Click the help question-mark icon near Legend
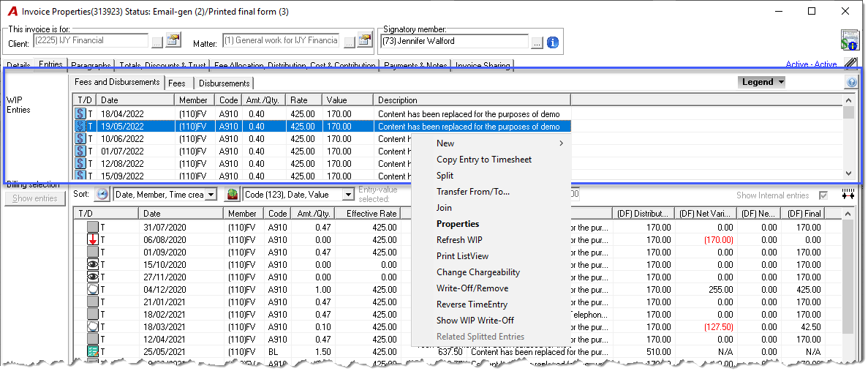868x374 pixels. click(851, 82)
